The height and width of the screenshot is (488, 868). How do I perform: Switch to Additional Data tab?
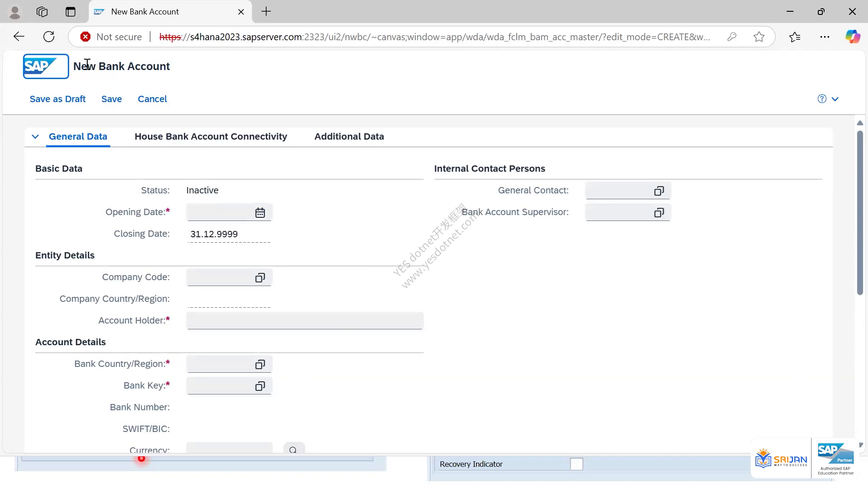pos(349,136)
